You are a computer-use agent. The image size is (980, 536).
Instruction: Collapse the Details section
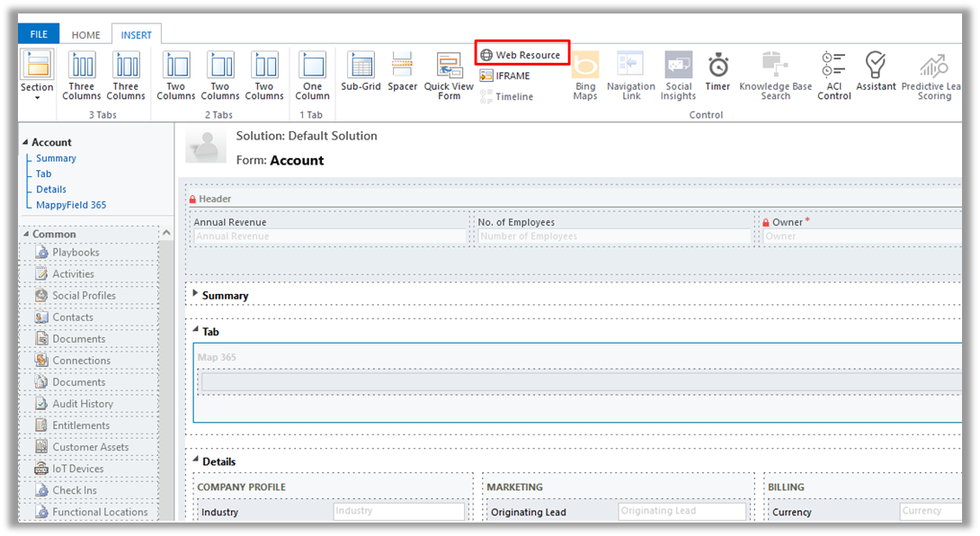pyautogui.click(x=196, y=460)
